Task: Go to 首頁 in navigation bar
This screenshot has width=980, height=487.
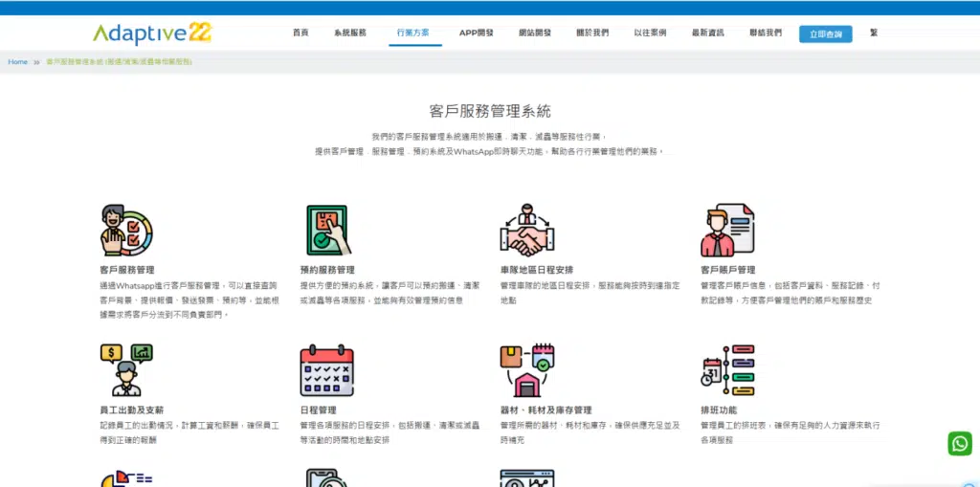Action: coord(301,33)
